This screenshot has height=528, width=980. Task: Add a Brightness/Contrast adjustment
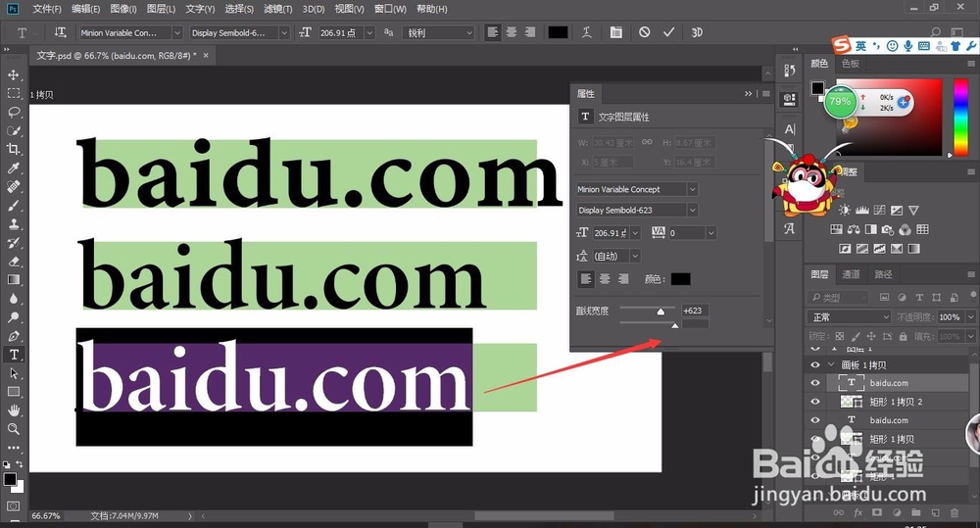pos(845,211)
